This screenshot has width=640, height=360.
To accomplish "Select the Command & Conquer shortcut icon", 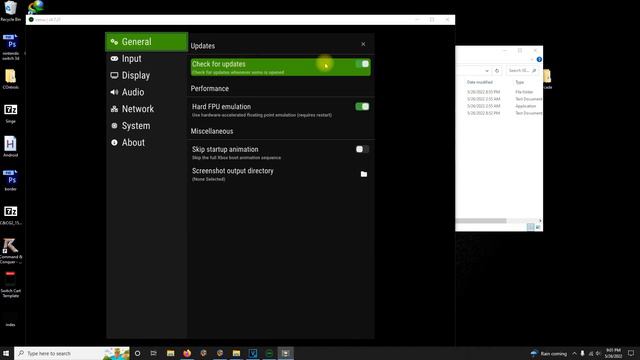I will 11,251.
